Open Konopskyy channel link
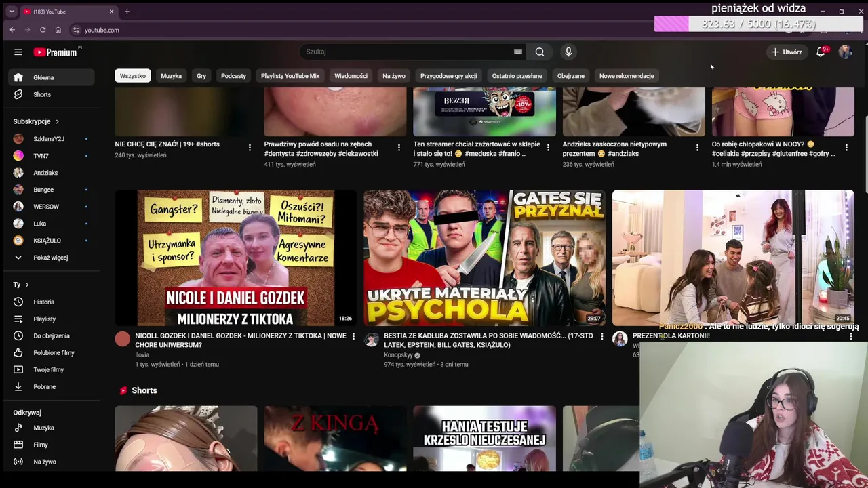 click(398, 355)
